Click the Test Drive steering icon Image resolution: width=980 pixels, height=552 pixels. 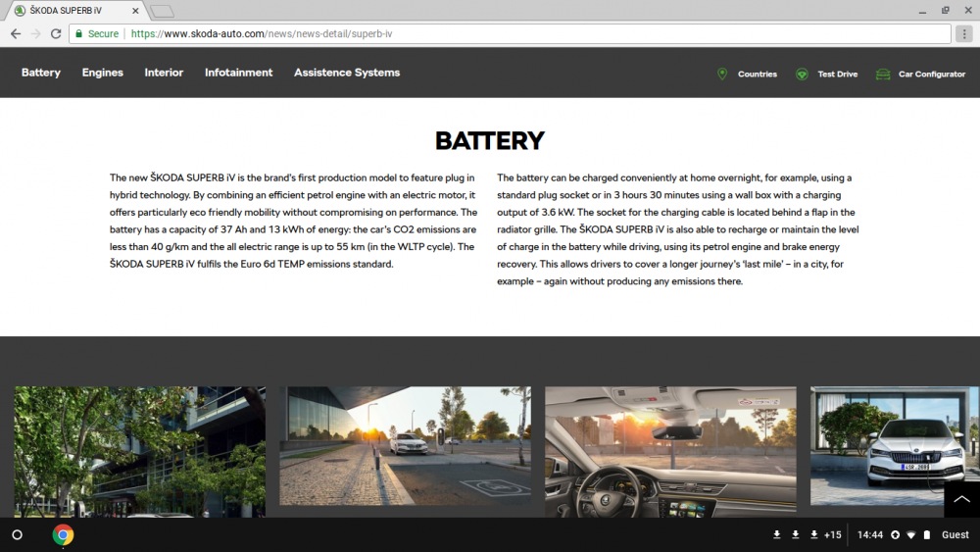802,74
